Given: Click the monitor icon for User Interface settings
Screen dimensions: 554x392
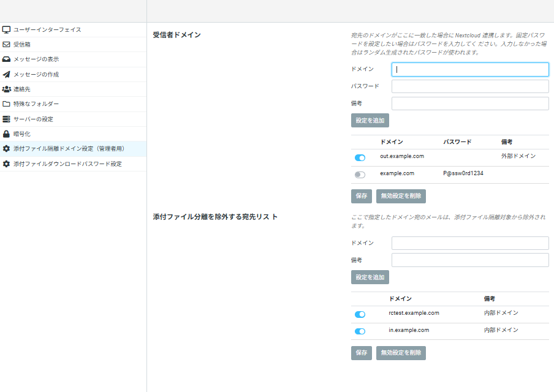Looking at the screenshot, I should pos(7,29).
